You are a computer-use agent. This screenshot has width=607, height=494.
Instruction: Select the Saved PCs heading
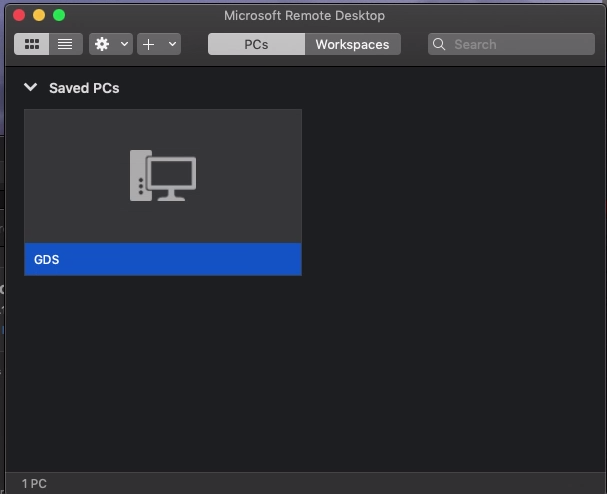84,88
